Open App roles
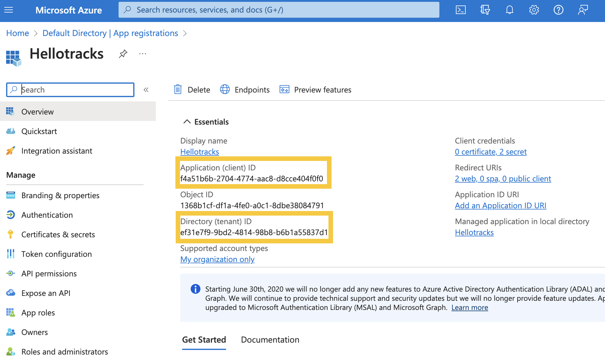 point(38,313)
